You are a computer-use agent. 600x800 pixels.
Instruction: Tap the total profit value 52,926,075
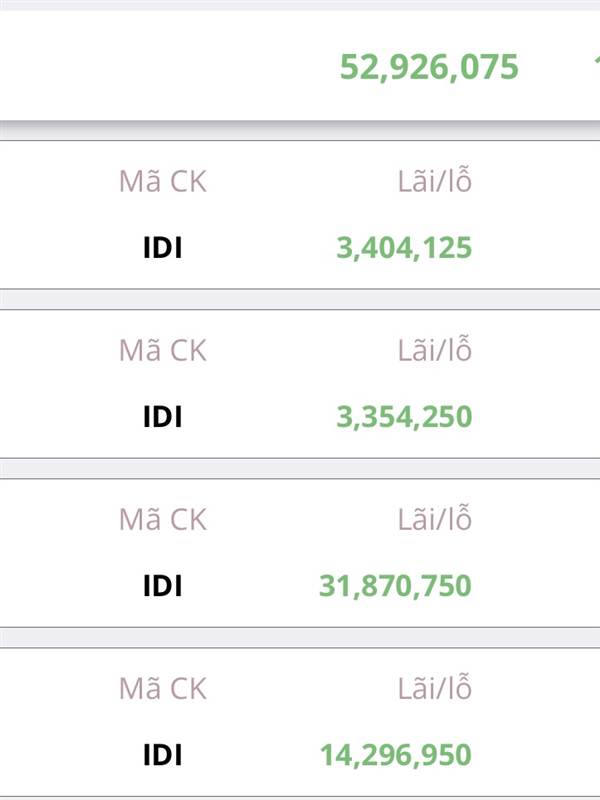point(429,68)
